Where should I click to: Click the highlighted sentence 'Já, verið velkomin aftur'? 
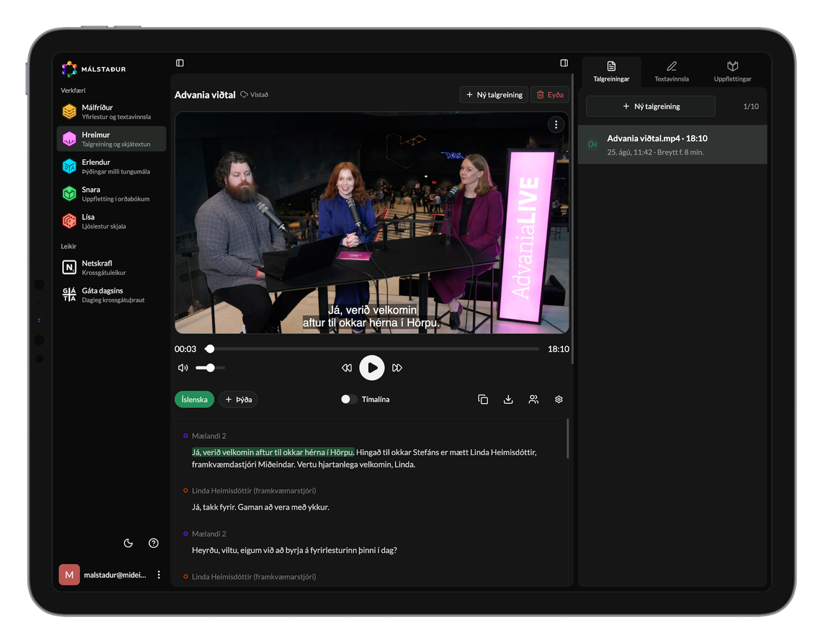pos(273,452)
